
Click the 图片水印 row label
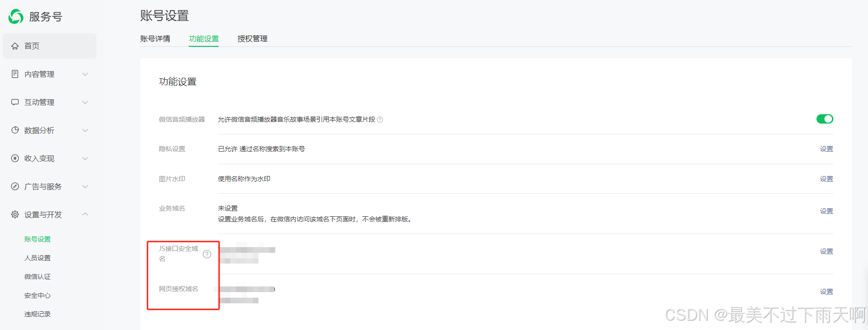tap(172, 179)
